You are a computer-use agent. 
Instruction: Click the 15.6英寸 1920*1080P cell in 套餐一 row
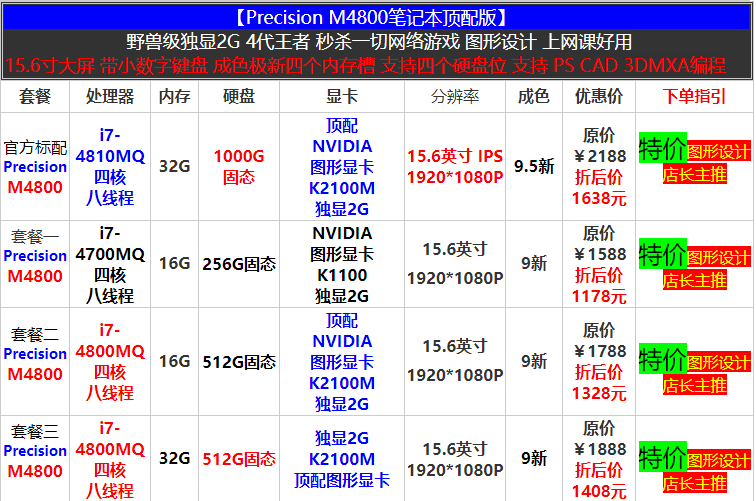point(455,264)
